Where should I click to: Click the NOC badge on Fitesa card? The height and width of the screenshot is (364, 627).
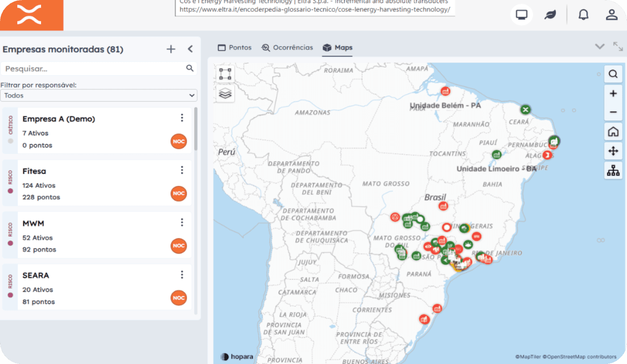[179, 194]
